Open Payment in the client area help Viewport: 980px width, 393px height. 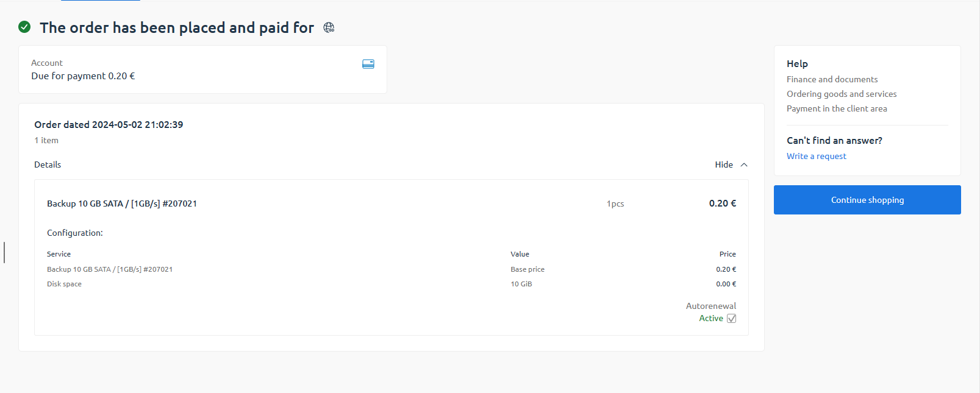coord(836,109)
